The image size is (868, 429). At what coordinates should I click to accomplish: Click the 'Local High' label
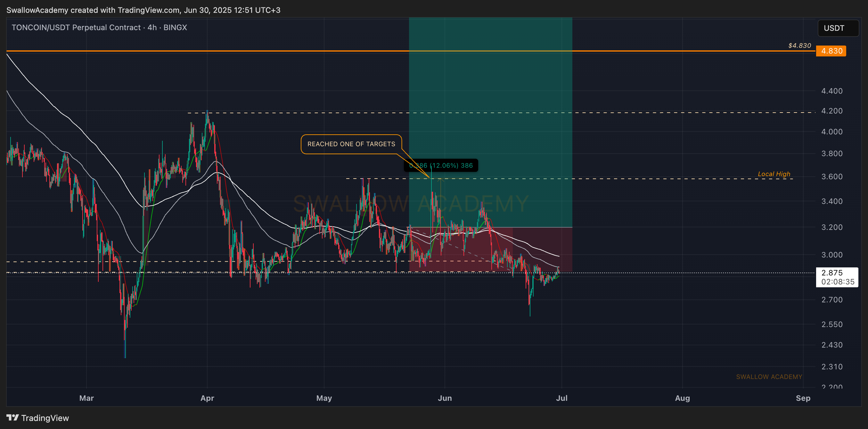(774, 174)
